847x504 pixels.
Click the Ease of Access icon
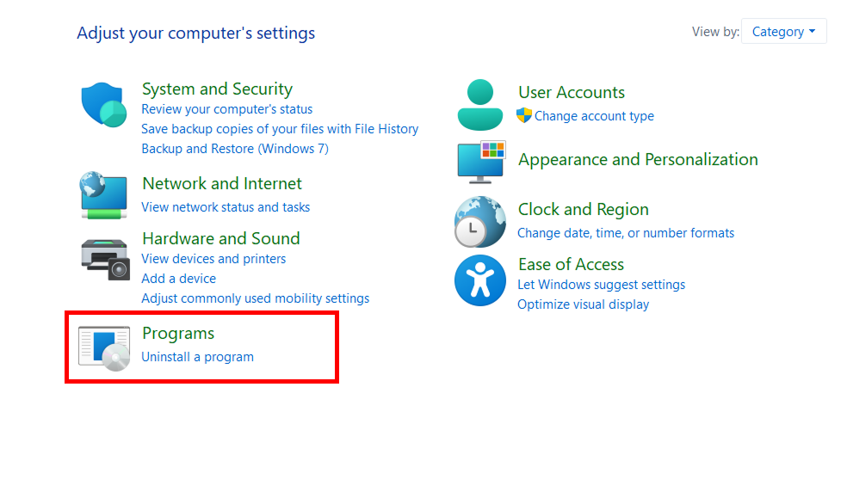pyautogui.click(x=479, y=280)
